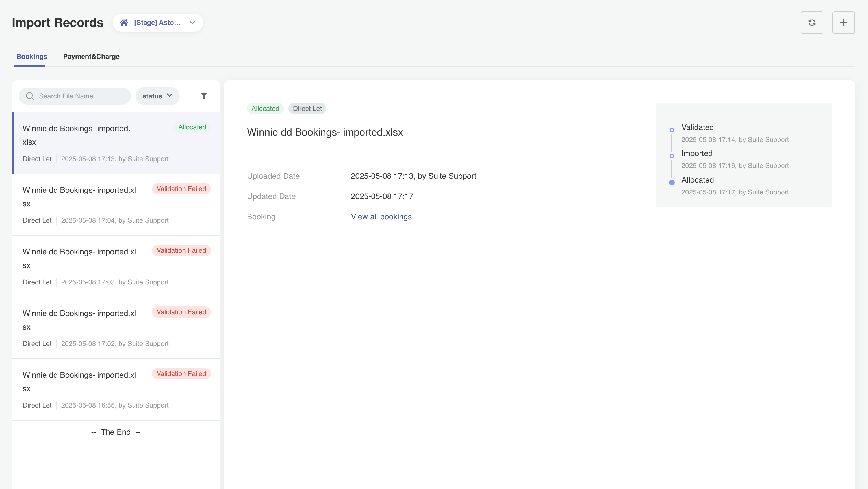Click the refresh records icon
The width and height of the screenshot is (868, 489).
(x=812, y=23)
